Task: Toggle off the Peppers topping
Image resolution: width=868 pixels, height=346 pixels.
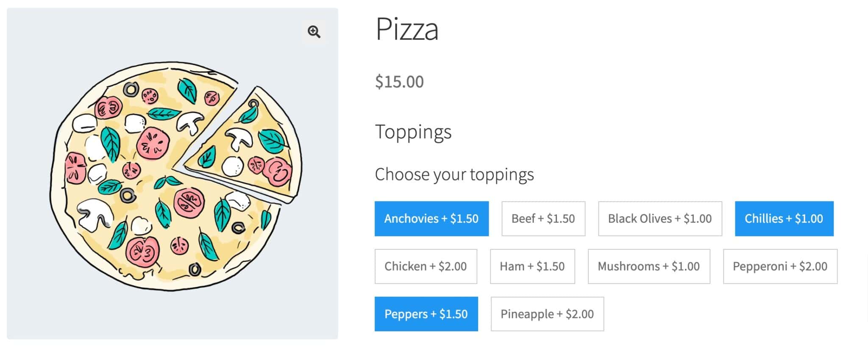Action: (x=426, y=314)
